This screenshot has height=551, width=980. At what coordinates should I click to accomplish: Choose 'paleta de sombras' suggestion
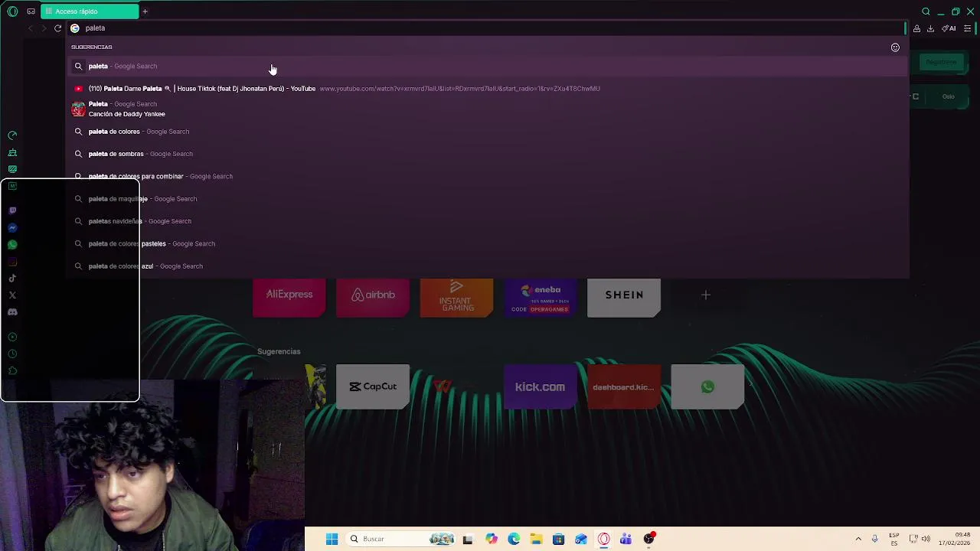488,154
